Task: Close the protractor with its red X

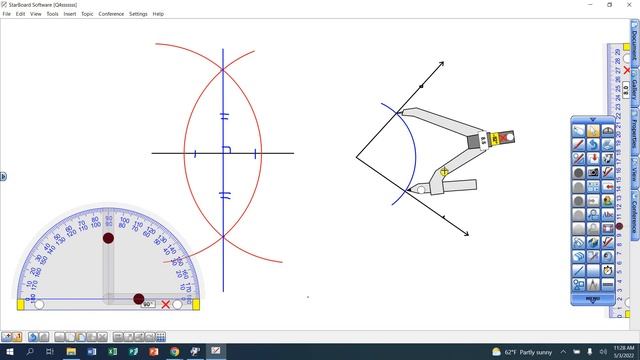Action: point(165,304)
